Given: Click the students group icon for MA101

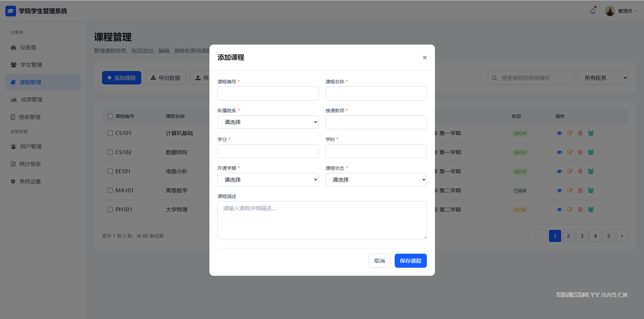Looking at the screenshot, I should coord(591,190).
